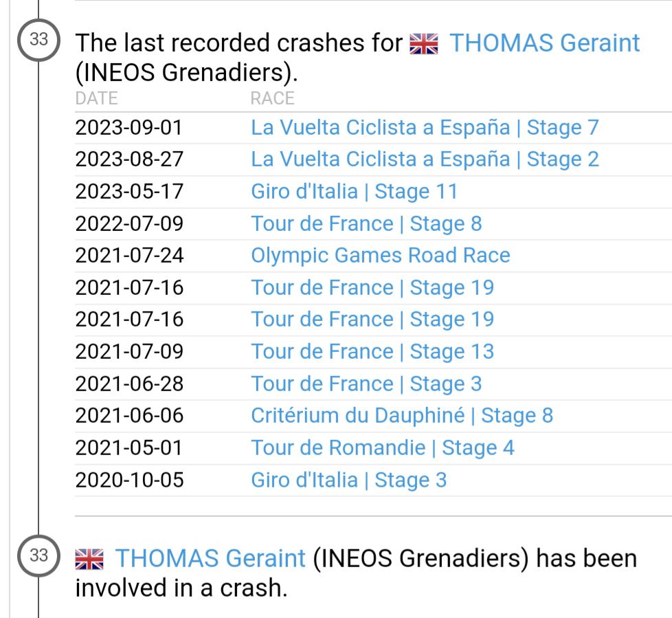Open THOMAS Geraint link in the "involved in a crash" entry

[210, 558]
